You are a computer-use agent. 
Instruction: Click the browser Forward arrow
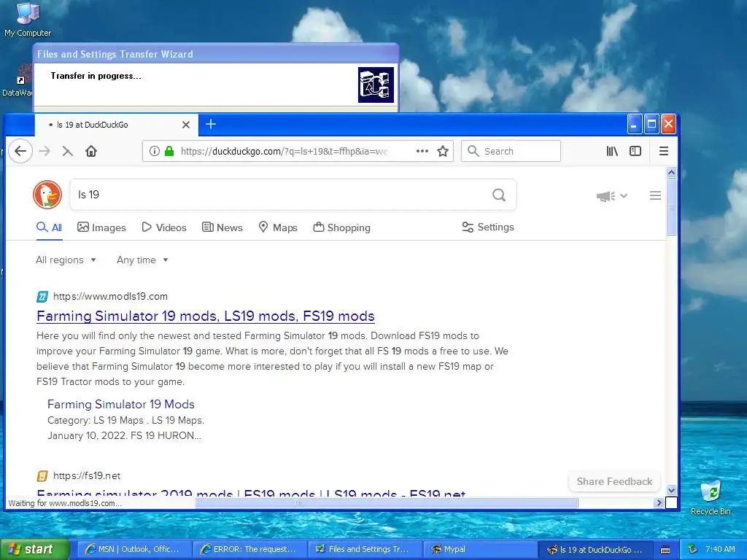(x=44, y=152)
